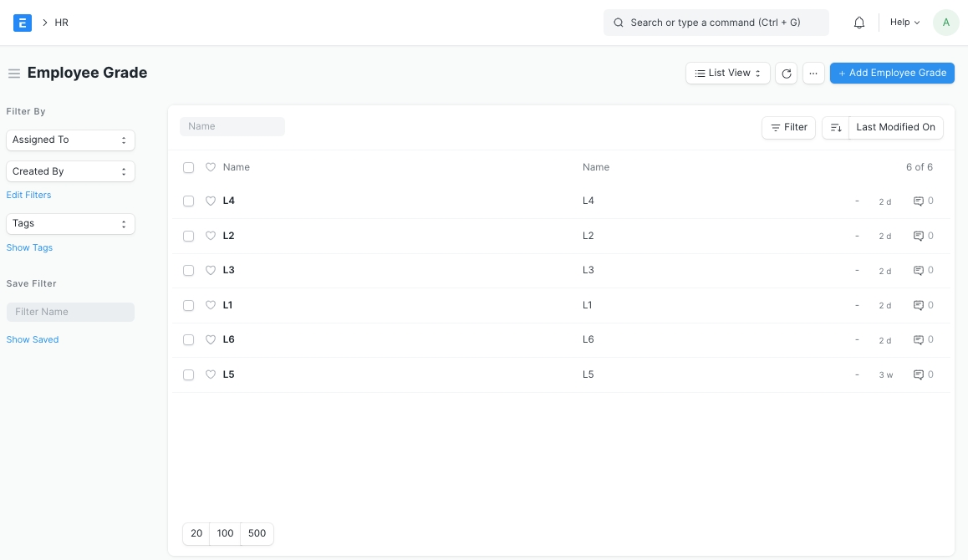
Task: Tick the checkbox for grade L6
Action: point(188,340)
